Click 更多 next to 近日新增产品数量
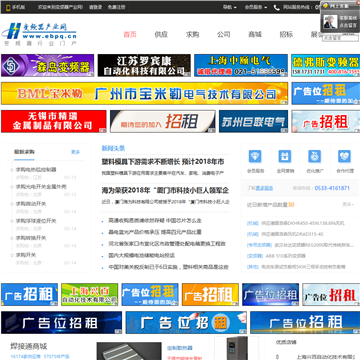Image resolution: width=360 pixels, height=360 pixels. point(348,204)
